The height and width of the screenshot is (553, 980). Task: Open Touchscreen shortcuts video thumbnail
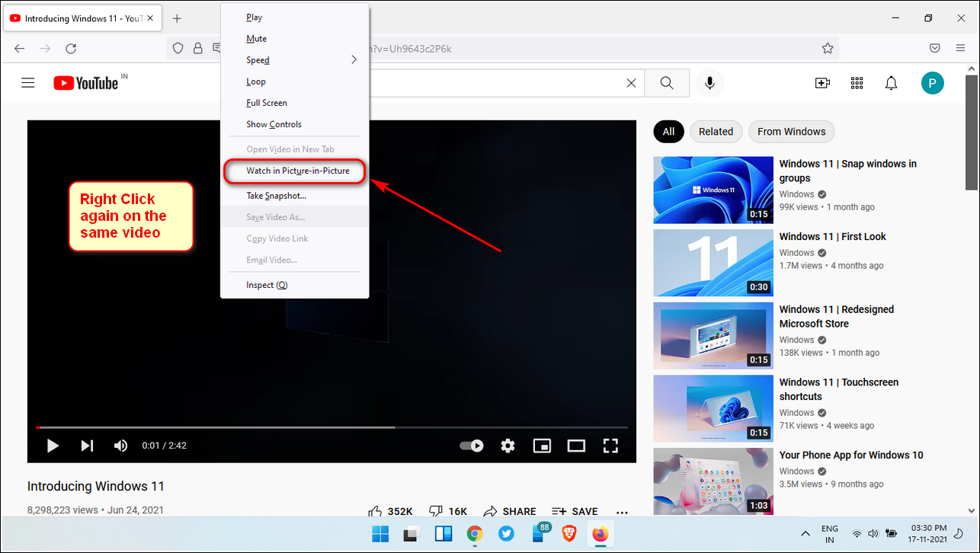tap(713, 408)
